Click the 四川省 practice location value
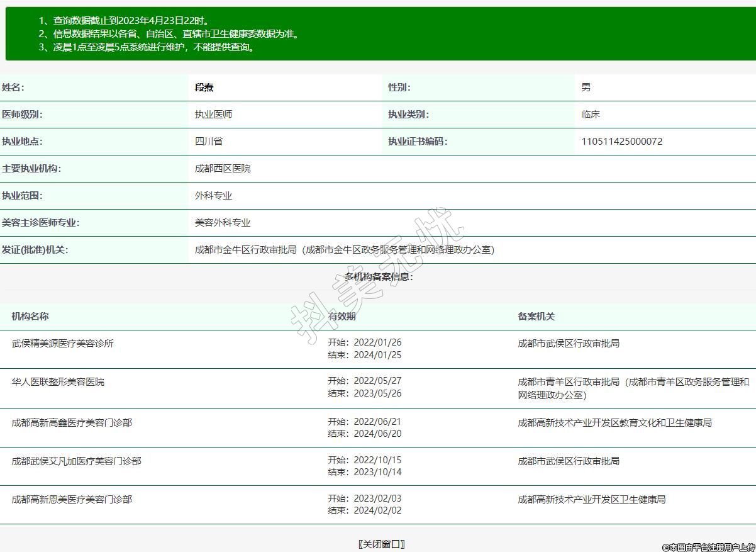This screenshot has height=552, width=756. 209,142
